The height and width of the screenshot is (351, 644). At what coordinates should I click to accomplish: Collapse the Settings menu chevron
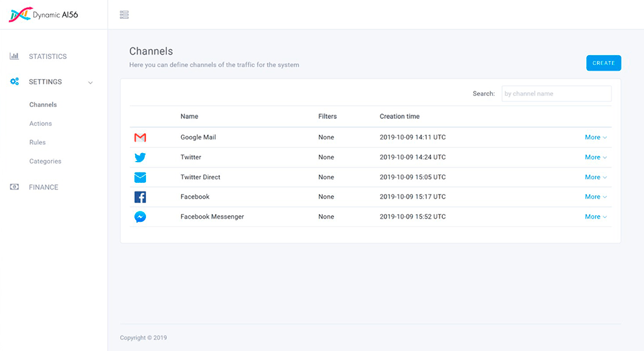[x=90, y=82]
